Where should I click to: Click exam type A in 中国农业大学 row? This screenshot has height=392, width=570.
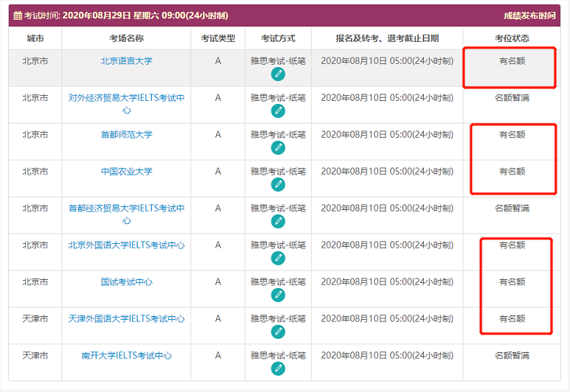point(218,172)
